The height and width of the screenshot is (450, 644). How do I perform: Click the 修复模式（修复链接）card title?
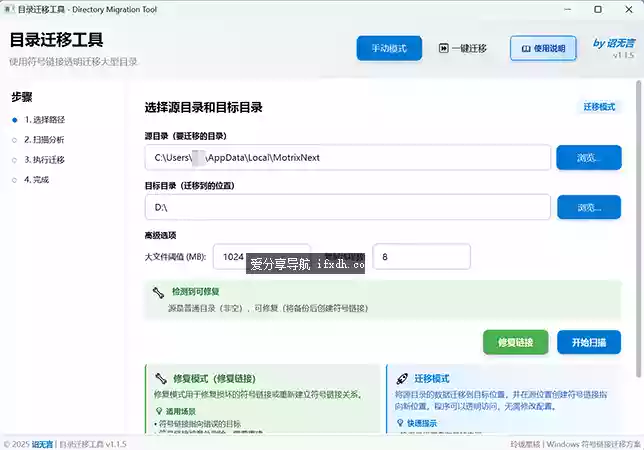point(214,379)
